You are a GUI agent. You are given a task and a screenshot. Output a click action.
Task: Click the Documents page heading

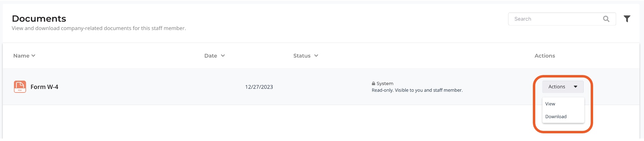[x=39, y=18]
